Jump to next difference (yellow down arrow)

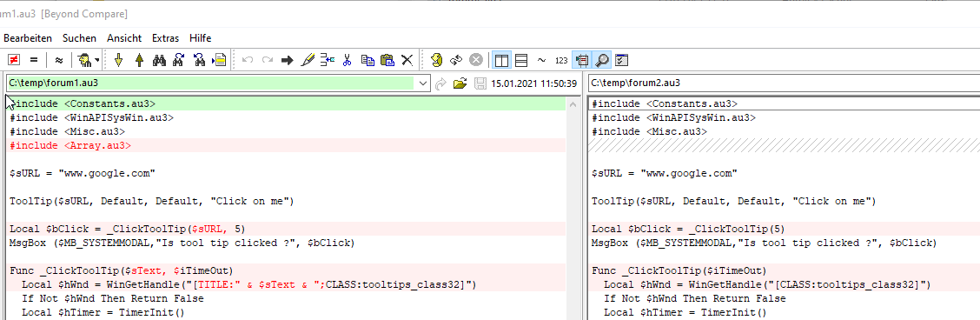(119, 60)
